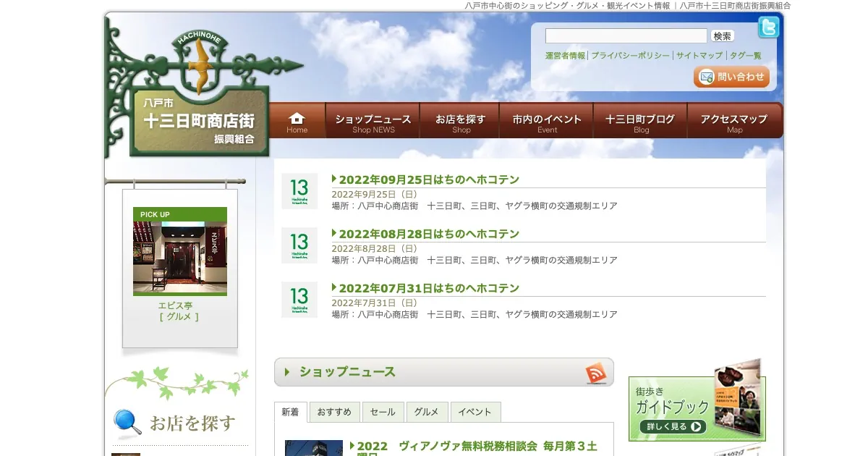Click the Home icon in navigation bar
This screenshot has height=456, width=868.
[x=297, y=121]
